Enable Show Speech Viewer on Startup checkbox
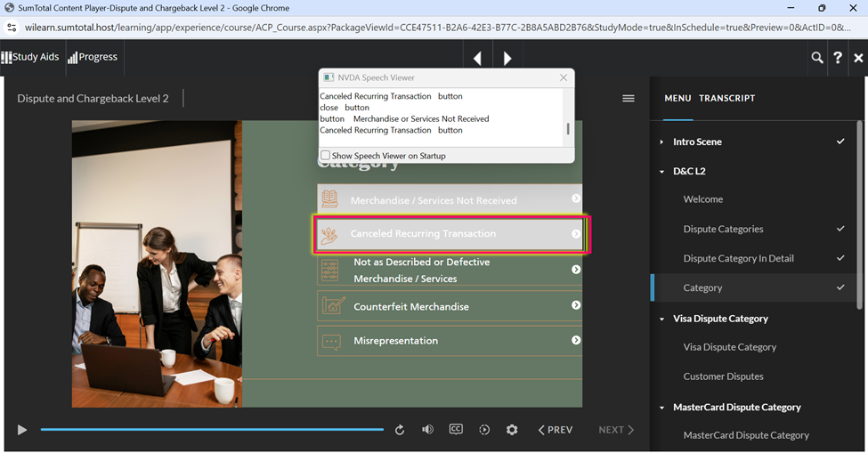Image resolution: width=868 pixels, height=453 pixels. (325, 156)
